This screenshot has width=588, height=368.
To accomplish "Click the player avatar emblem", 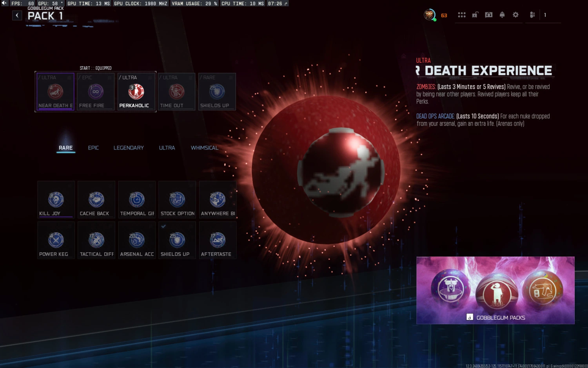I will click(430, 15).
